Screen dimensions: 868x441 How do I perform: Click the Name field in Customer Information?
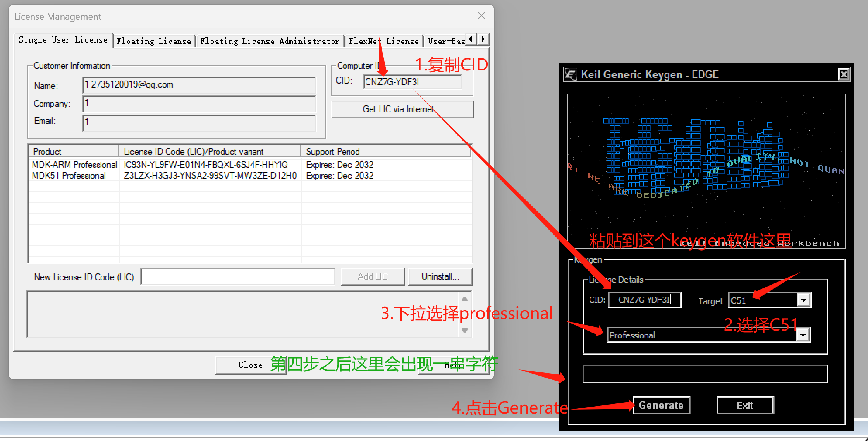[199, 85]
